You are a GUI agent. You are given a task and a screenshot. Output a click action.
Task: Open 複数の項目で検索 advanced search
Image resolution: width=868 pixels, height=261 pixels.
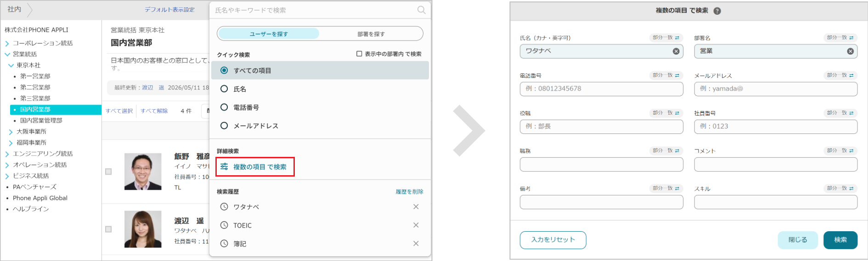pos(255,167)
